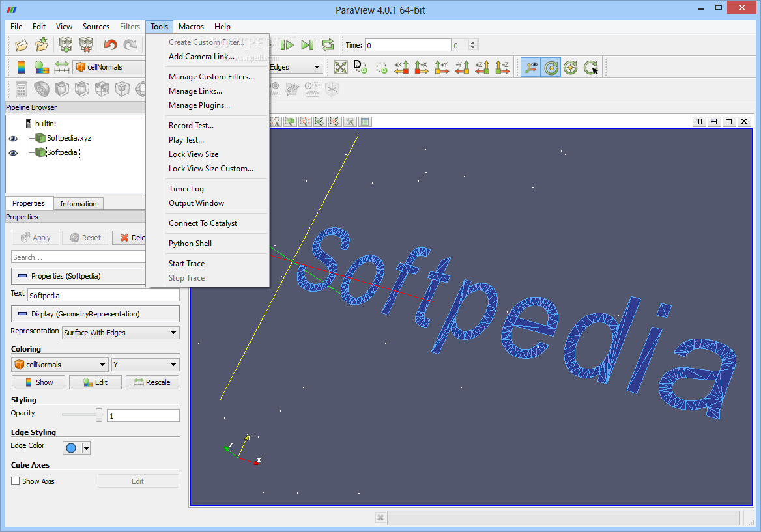Open the toolbar cellNormals array dropdown
This screenshot has width=761, height=532.
(109, 67)
